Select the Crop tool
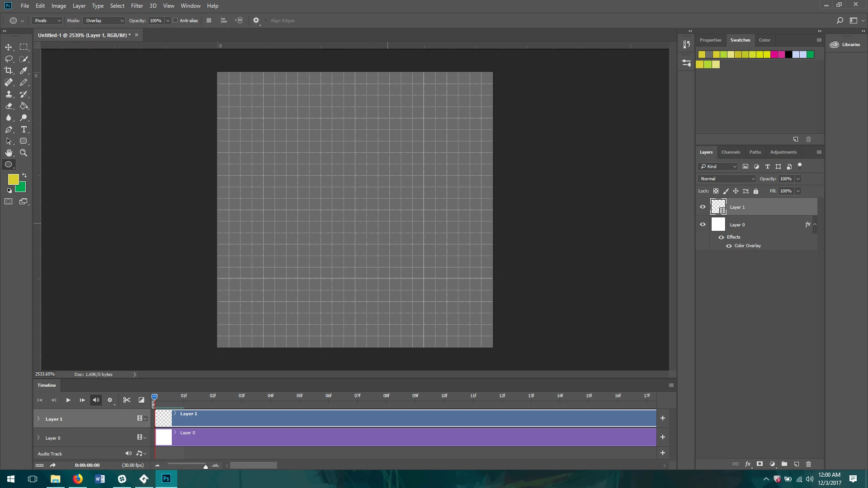Screen dimensions: 868x488 (x=9, y=70)
